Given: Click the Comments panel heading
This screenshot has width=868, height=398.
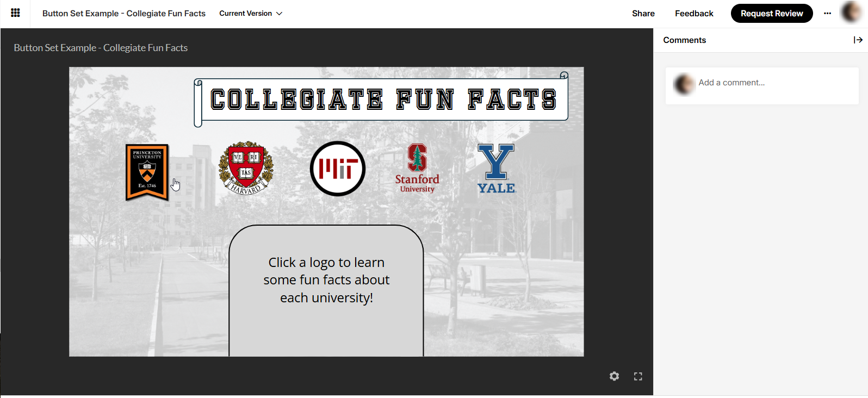Looking at the screenshot, I should (x=684, y=40).
